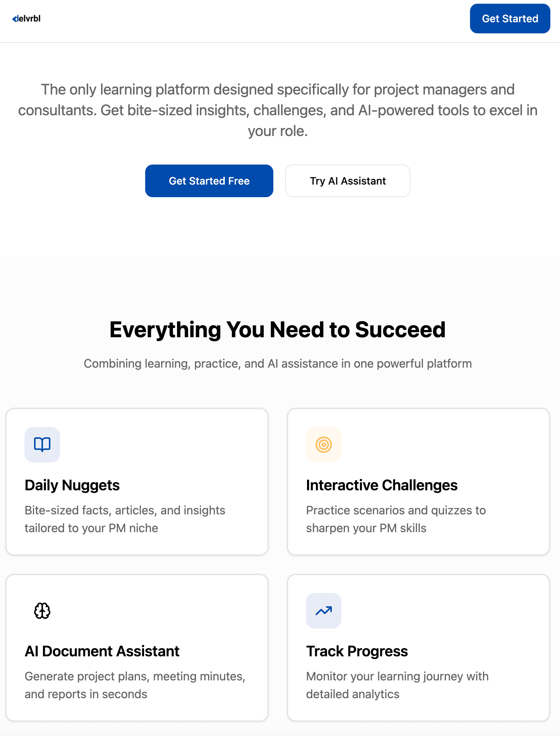This screenshot has width=560, height=736.
Task: Click the orange target Challenges icon
Action: pyautogui.click(x=323, y=444)
